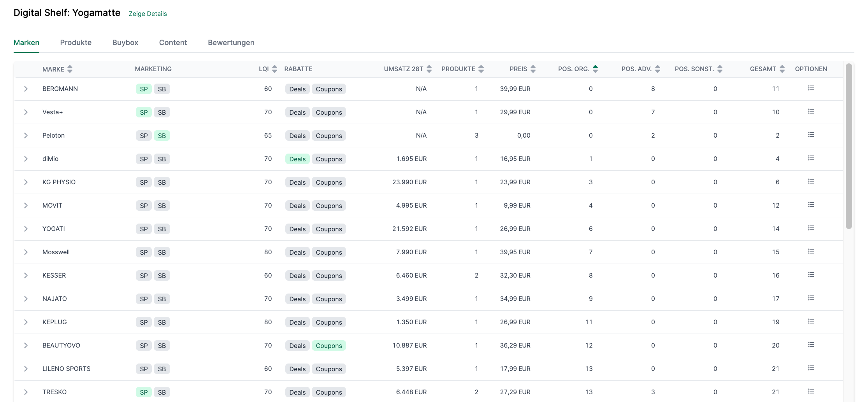Open options list icon for TRESKO row

(811, 392)
